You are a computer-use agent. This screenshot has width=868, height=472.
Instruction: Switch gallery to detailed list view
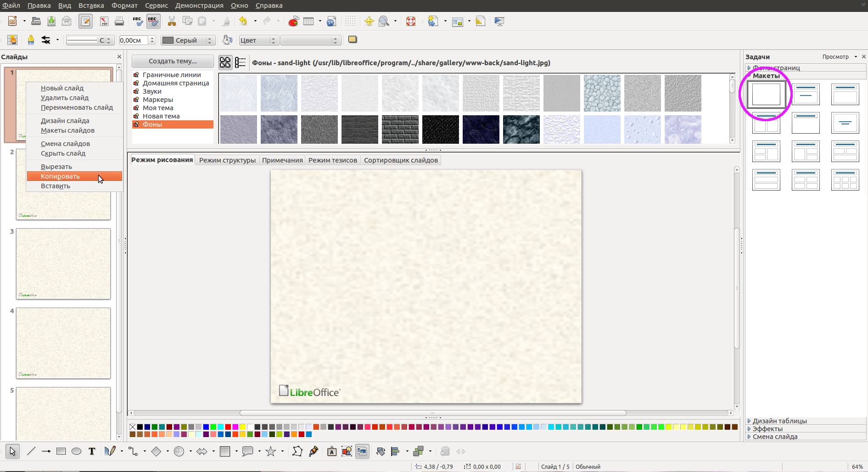pyautogui.click(x=240, y=62)
